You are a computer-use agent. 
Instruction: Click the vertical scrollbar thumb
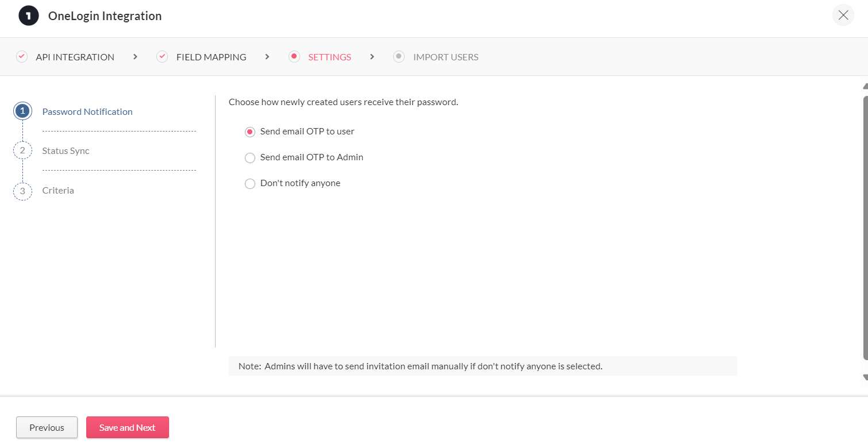coord(865,228)
